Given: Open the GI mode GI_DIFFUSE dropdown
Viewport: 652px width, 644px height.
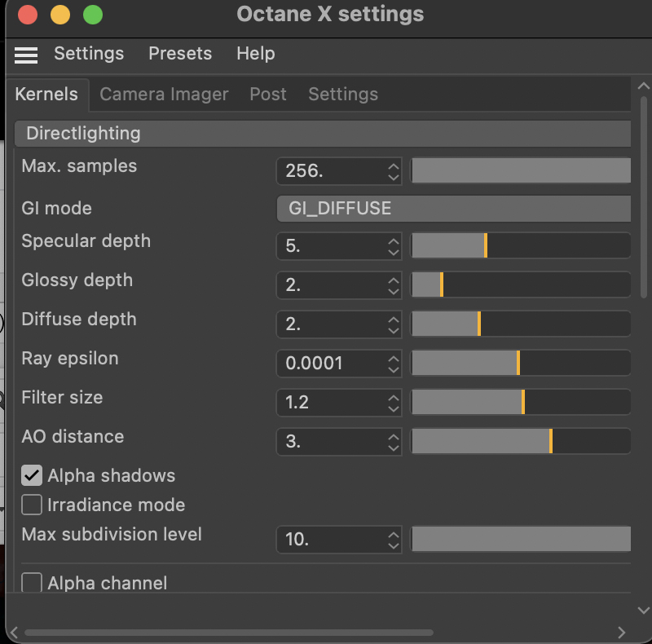Looking at the screenshot, I should 454,209.
